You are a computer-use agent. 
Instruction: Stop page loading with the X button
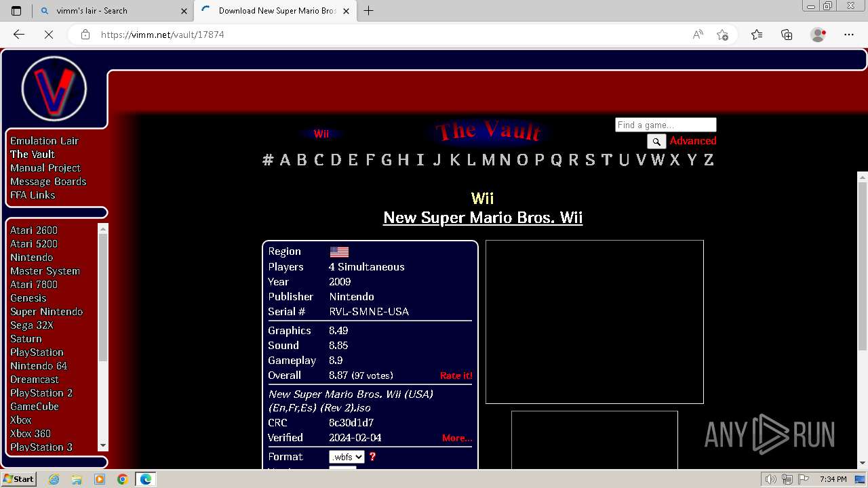[x=49, y=35]
